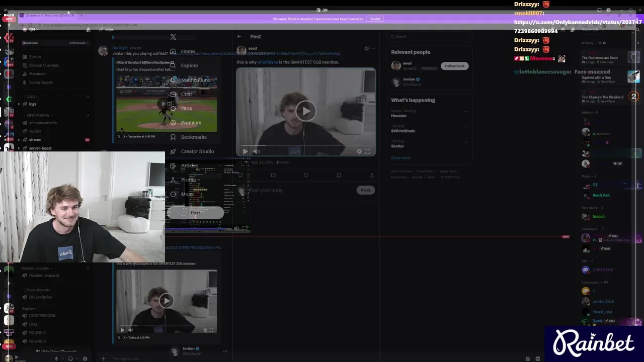Open the Boost Goal progress bar

click(x=55, y=43)
